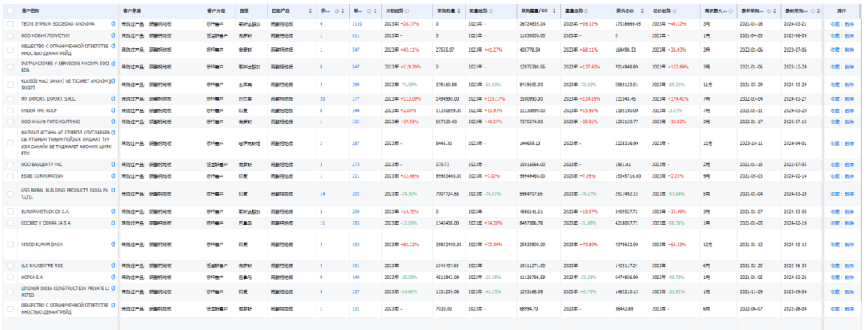Sort by the 匹配产品 column arrows

point(310,10)
